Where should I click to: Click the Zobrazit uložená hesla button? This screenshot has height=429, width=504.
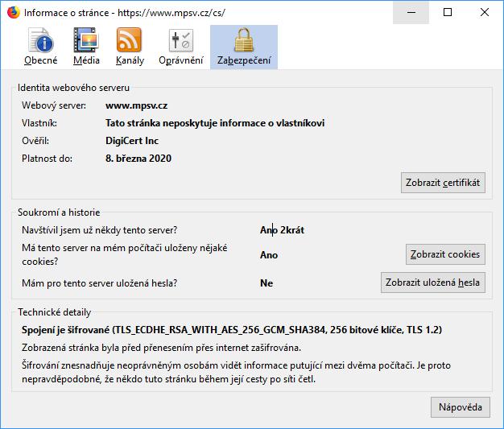coord(433,283)
